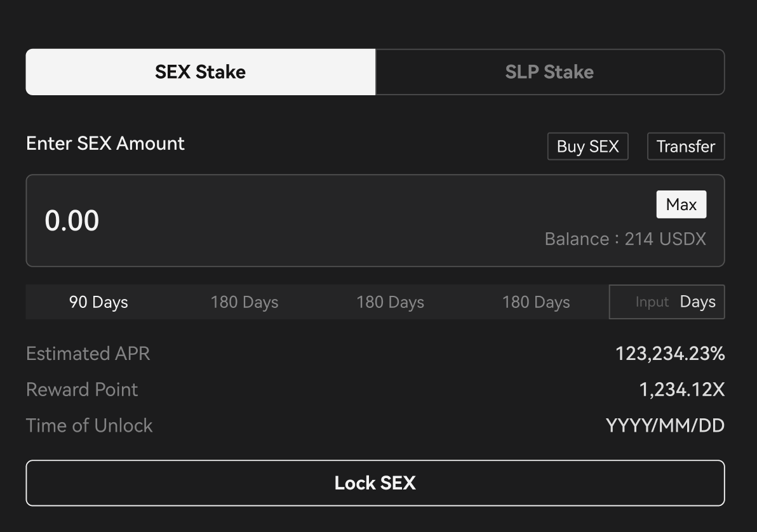Select the middle 180 Days staking option

tap(390, 302)
